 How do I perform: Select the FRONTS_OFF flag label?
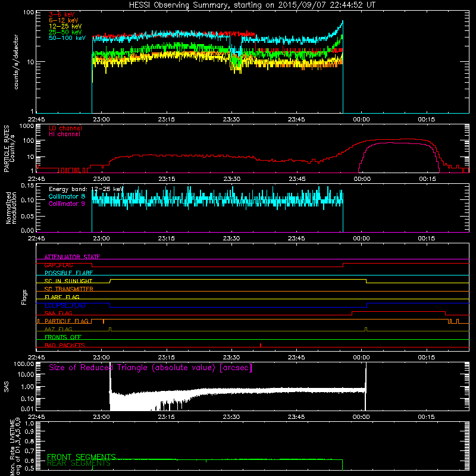(63, 337)
